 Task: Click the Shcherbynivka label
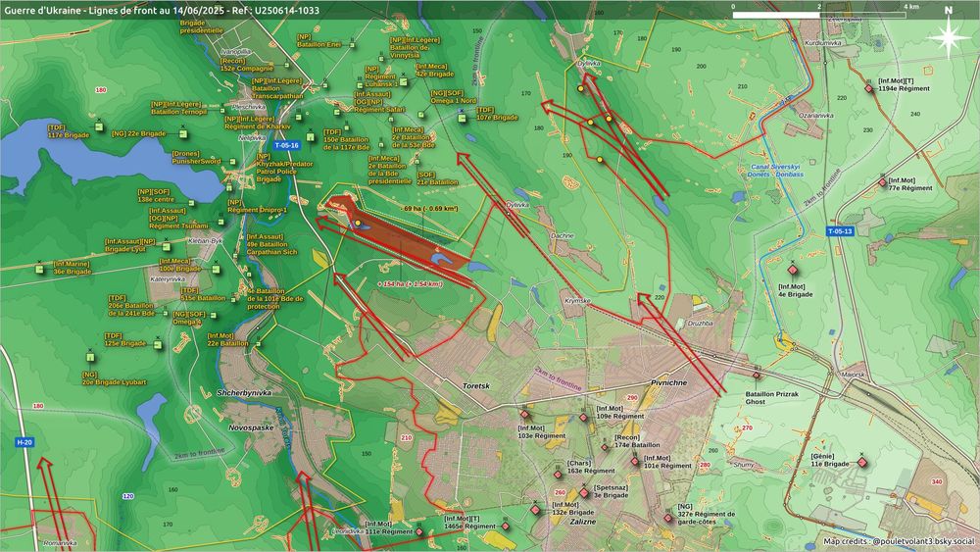click(x=244, y=392)
